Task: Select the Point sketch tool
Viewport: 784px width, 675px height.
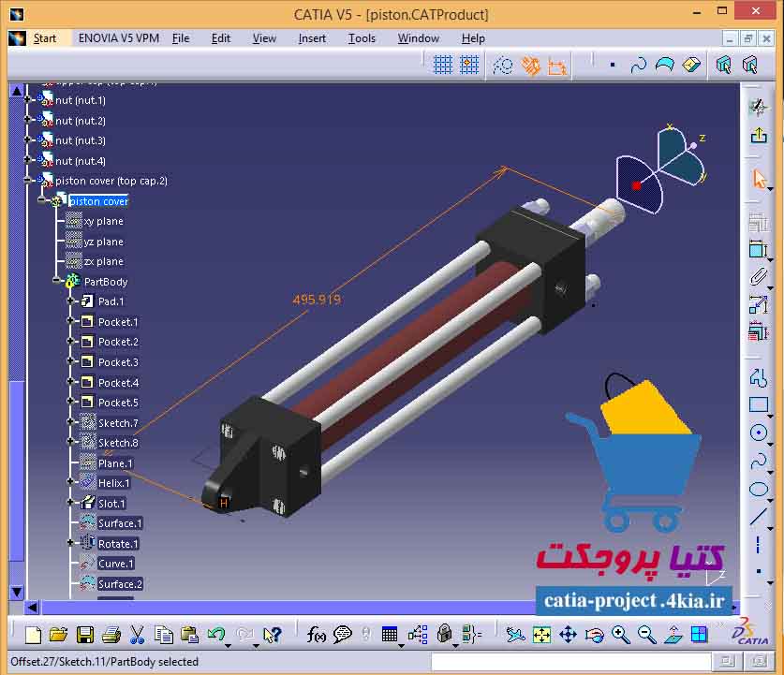Action: click(758, 571)
